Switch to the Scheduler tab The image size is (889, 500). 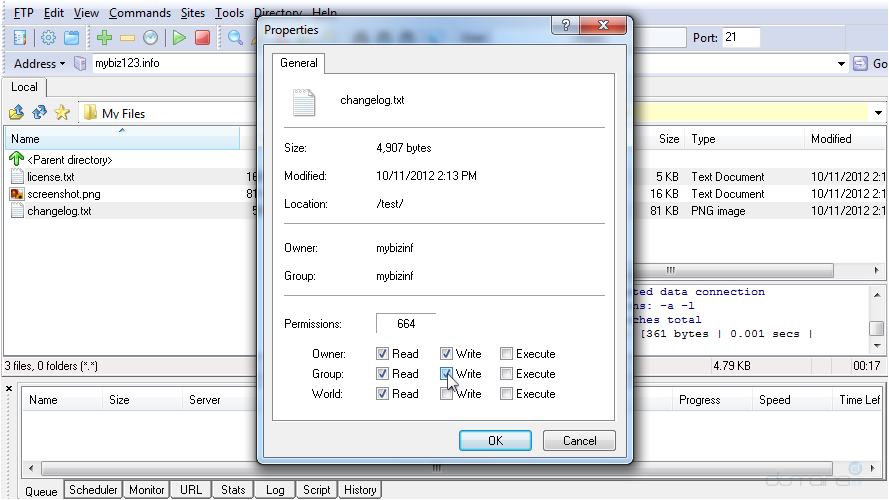[x=93, y=489]
